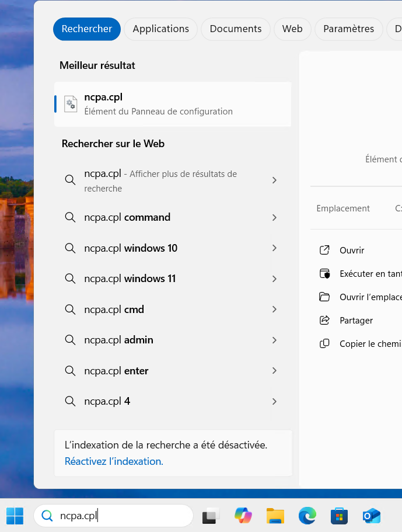Launch Microsoft Edge from the taskbar

(x=307, y=516)
